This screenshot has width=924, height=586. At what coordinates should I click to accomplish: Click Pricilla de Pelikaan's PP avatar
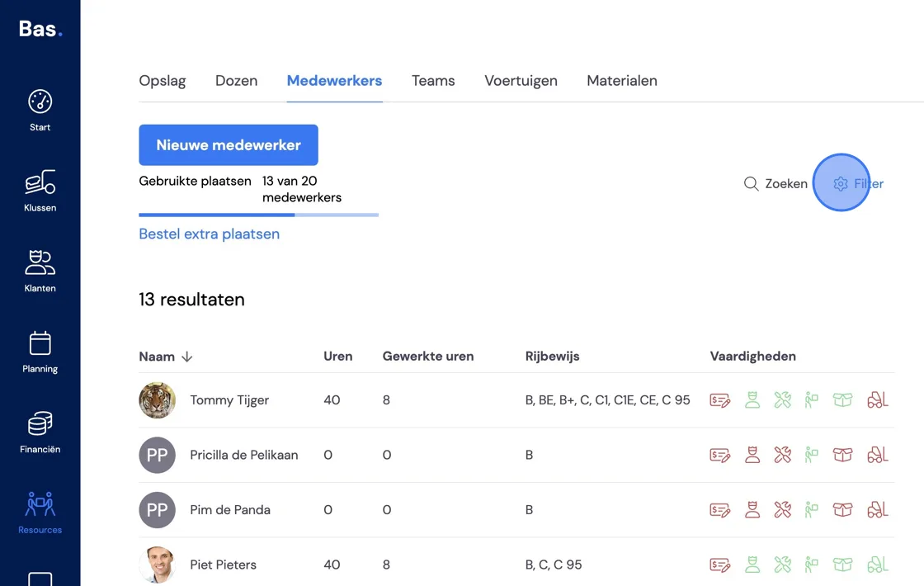pyautogui.click(x=158, y=455)
